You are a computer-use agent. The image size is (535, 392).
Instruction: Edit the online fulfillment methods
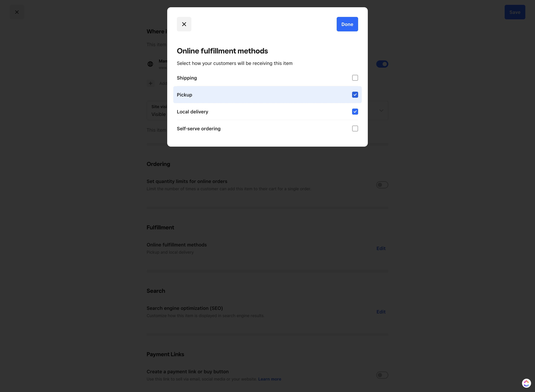pos(381,248)
